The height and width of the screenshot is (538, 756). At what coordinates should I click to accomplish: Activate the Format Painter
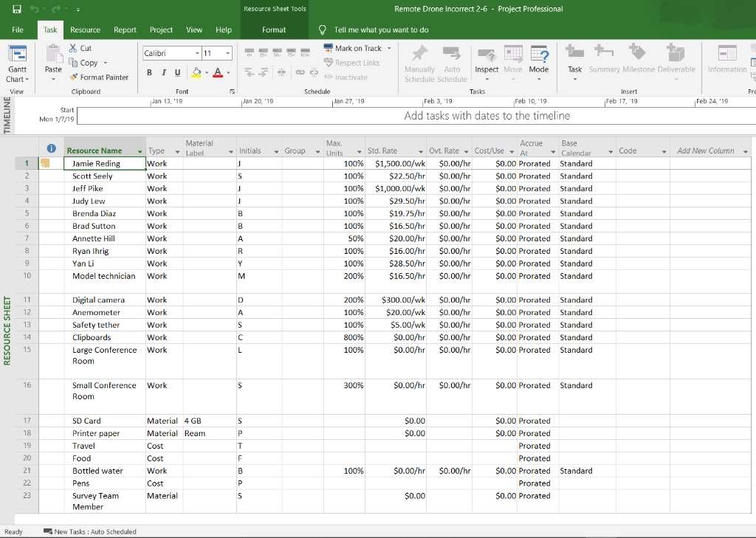[100, 77]
